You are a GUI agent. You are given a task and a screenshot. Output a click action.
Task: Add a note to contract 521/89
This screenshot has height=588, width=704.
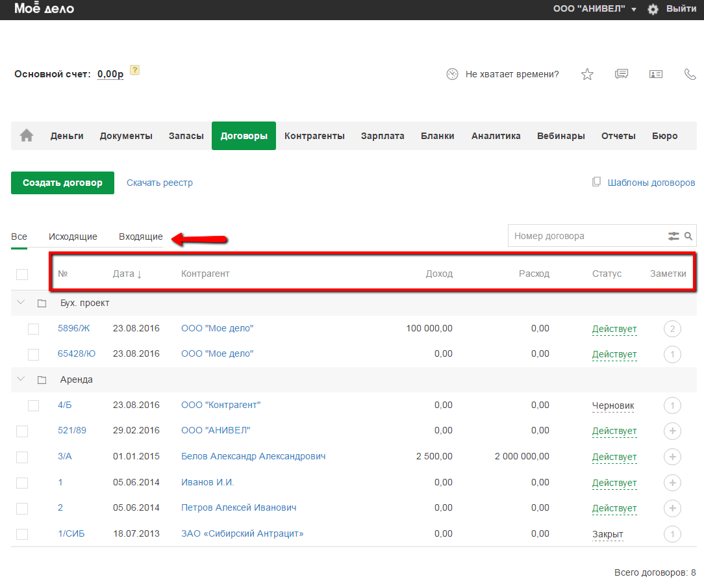672,431
